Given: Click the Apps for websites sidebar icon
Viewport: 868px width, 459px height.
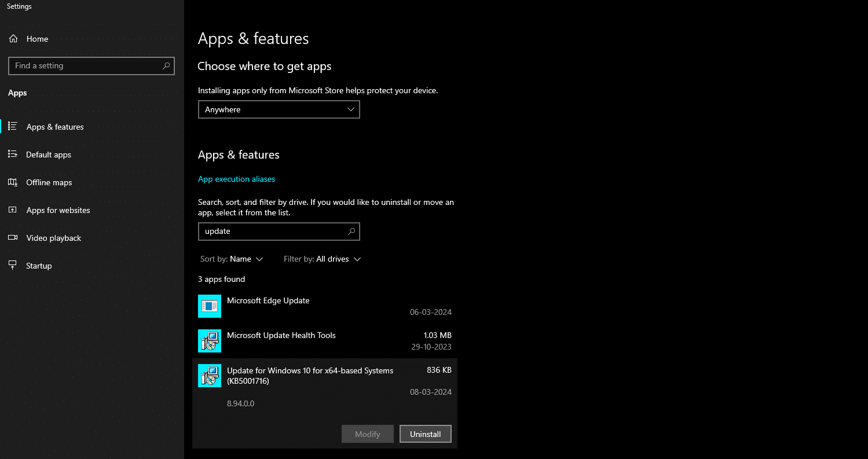Looking at the screenshot, I should coord(13,210).
